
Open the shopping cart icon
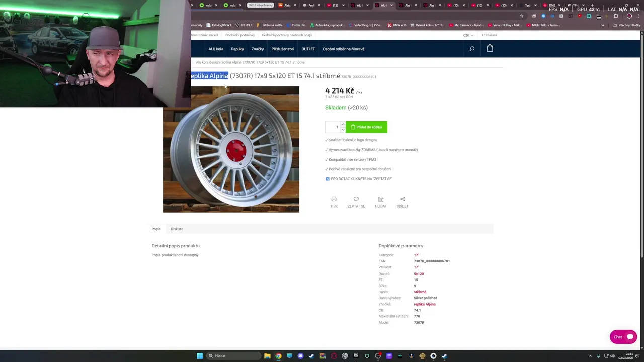[x=490, y=48]
